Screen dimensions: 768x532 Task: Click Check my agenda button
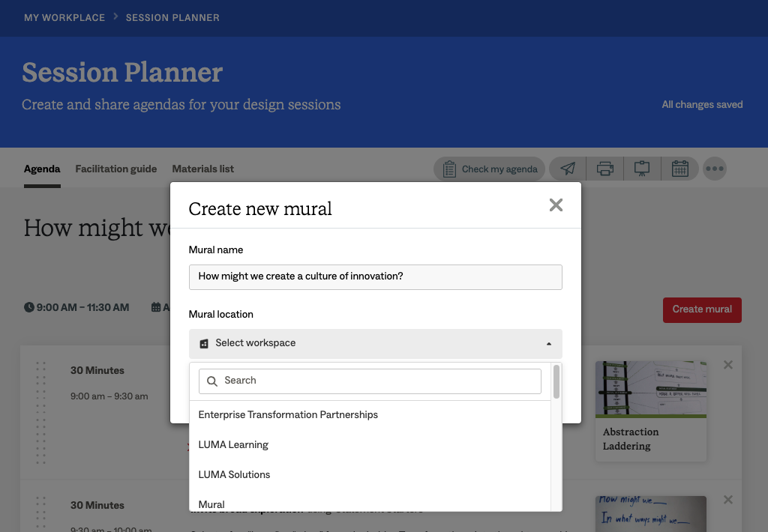pyautogui.click(x=489, y=169)
